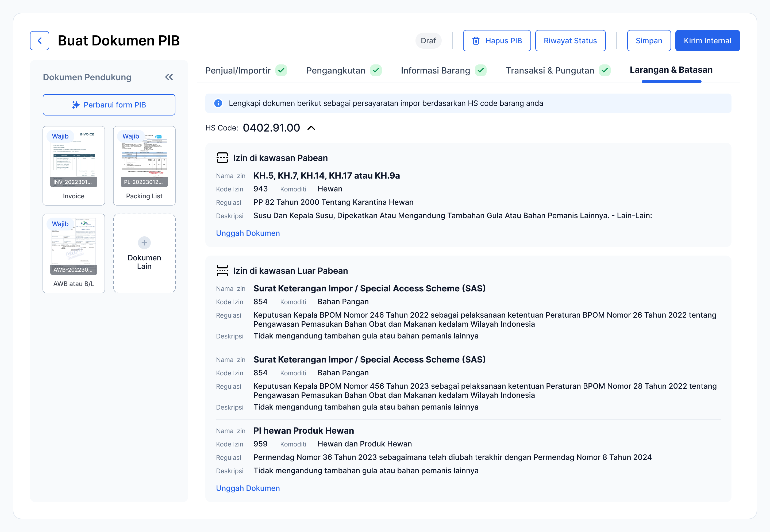Click the plus icon for Dokumen Lain
This screenshot has width=770, height=532.
[x=144, y=243]
